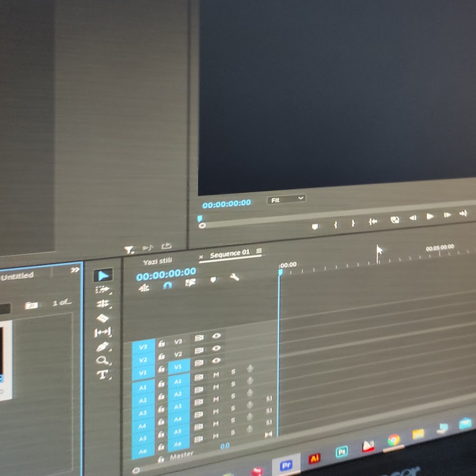Select the Untitled project tab
Viewport: 476px width, 476px height.
click(x=17, y=276)
